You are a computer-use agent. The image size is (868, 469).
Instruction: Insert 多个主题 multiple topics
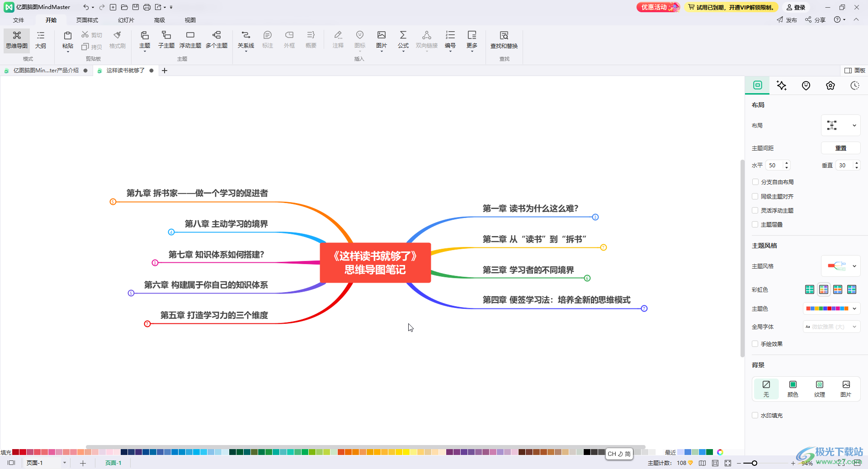coord(217,40)
